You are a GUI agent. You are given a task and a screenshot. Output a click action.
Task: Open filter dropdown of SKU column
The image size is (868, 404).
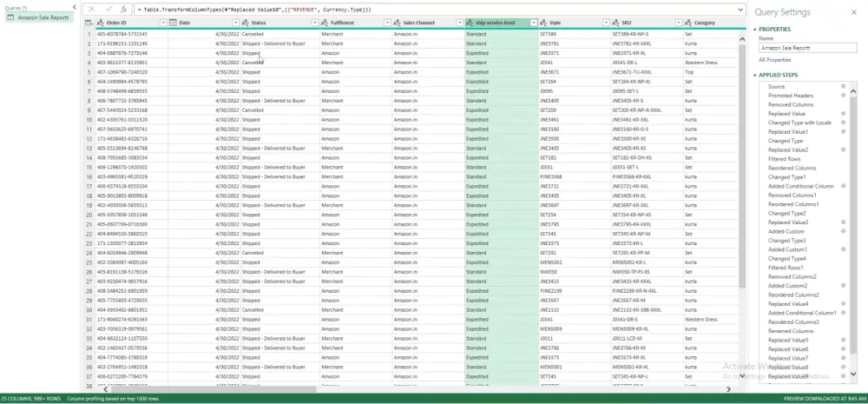pyautogui.click(x=679, y=23)
